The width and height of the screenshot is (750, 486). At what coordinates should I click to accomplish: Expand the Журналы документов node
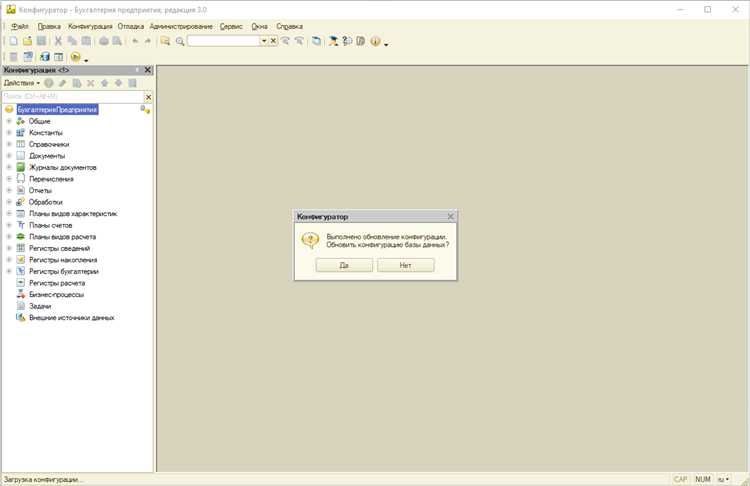click(9, 167)
